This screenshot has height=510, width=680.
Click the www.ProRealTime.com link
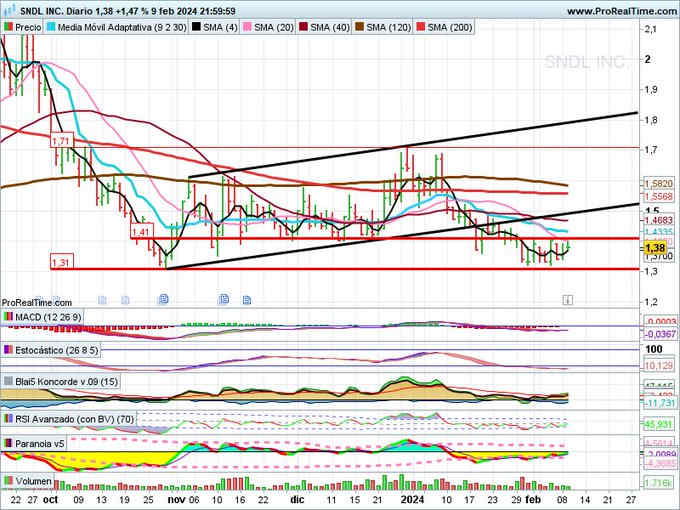tap(622, 11)
